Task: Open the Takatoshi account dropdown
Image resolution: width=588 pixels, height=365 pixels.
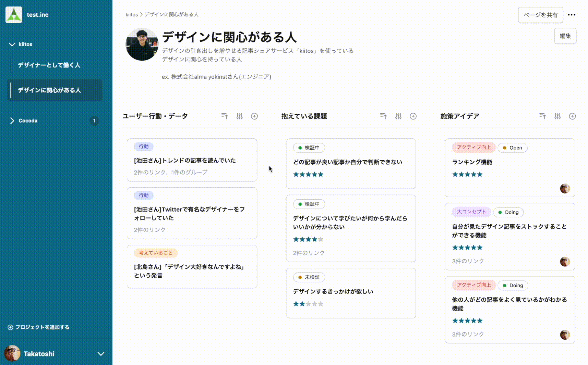Action: 100,353
